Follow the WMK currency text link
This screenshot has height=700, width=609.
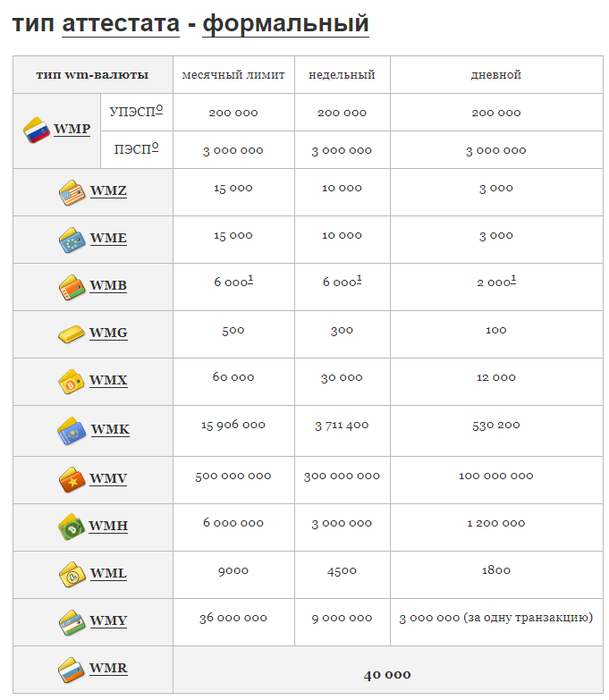tap(109, 430)
